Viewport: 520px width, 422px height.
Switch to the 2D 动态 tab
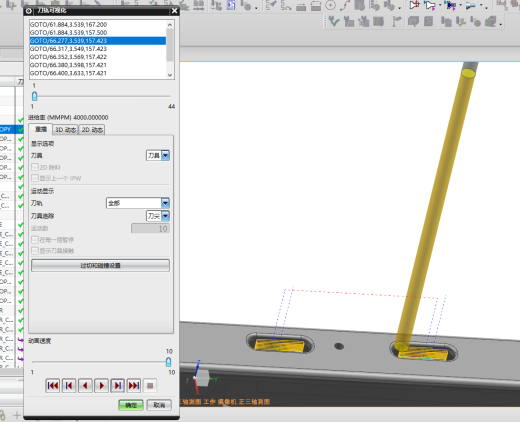click(x=92, y=130)
